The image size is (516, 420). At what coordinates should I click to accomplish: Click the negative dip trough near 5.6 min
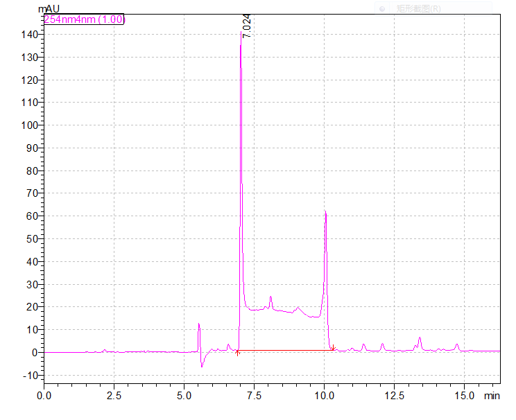(x=202, y=367)
